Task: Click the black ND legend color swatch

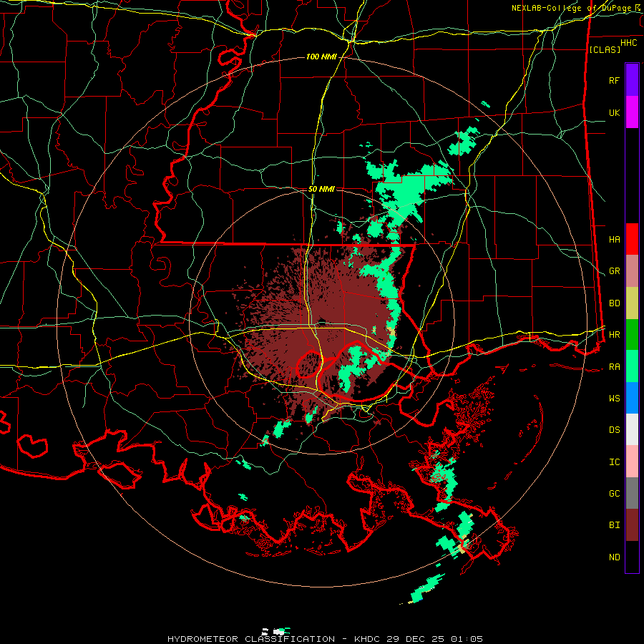Action: tap(632, 557)
